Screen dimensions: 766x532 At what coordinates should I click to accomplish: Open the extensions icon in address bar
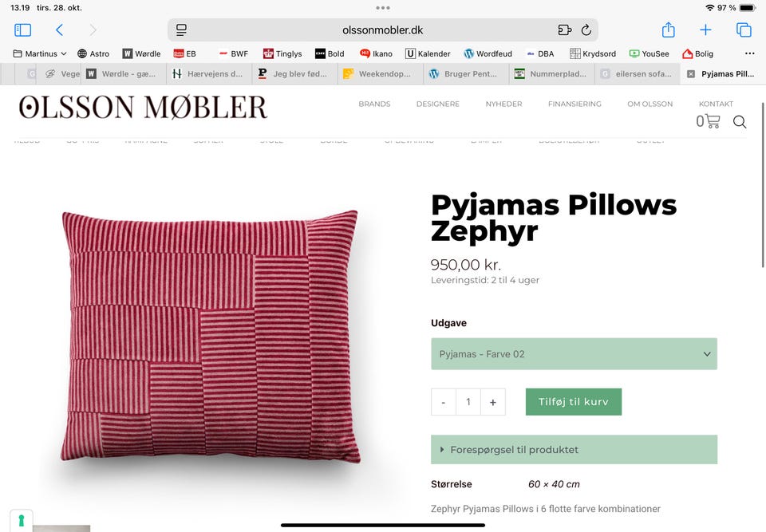(564, 30)
